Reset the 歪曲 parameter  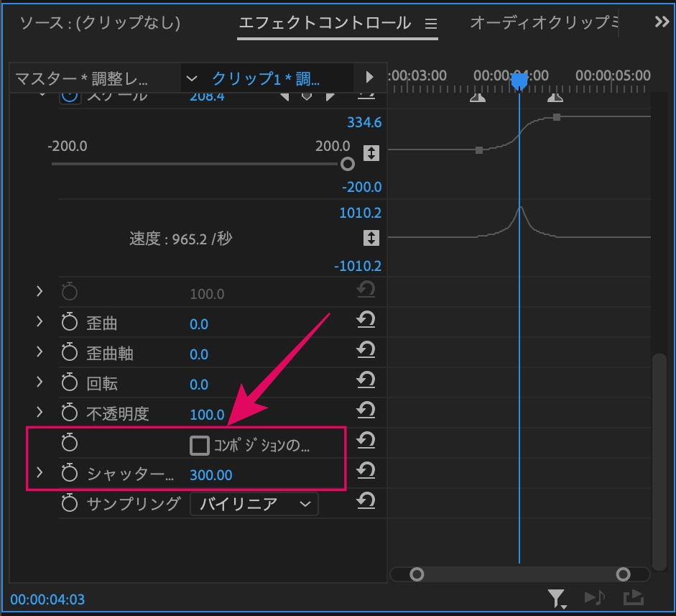[x=366, y=320]
